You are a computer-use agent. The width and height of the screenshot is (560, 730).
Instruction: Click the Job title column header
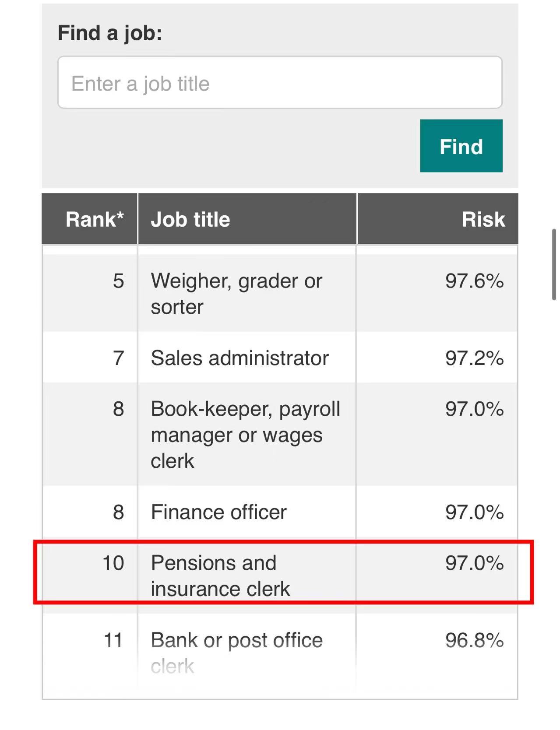[190, 219]
